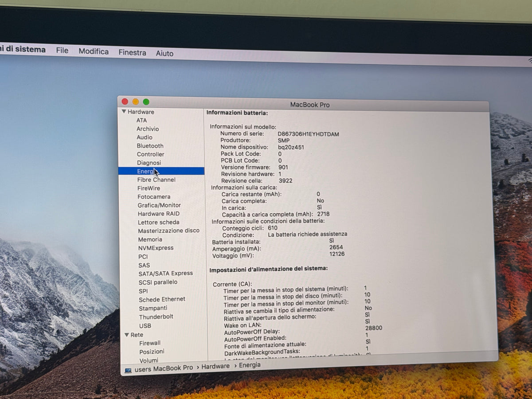Viewport: 532px width, 399px height.
Task: Open the Aiuto menu
Action: coord(164,53)
